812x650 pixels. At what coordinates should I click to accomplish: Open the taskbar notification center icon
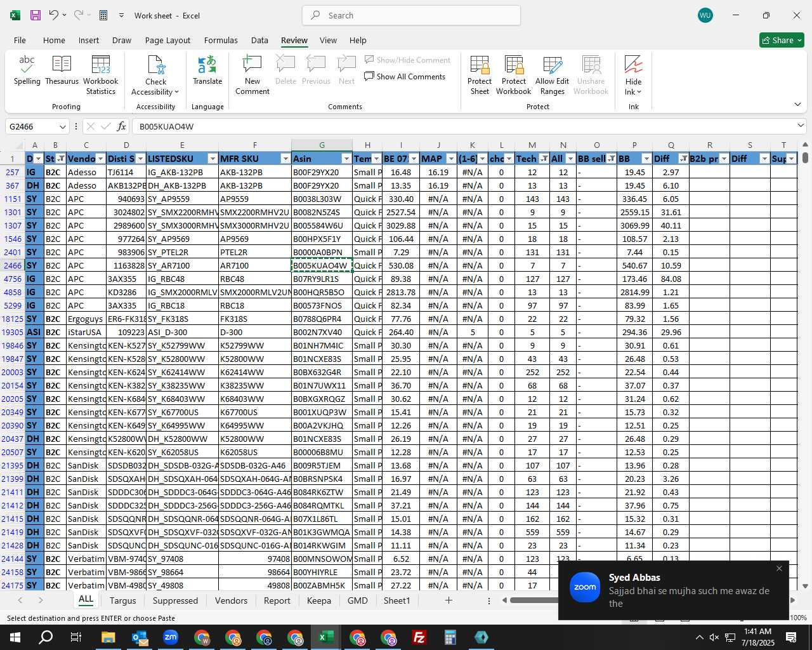[791, 637]
